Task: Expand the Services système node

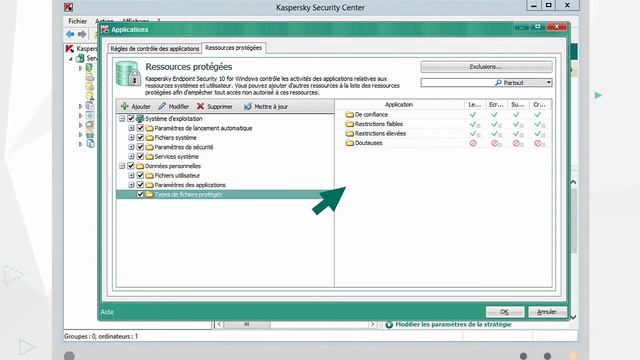Action: 131,156
